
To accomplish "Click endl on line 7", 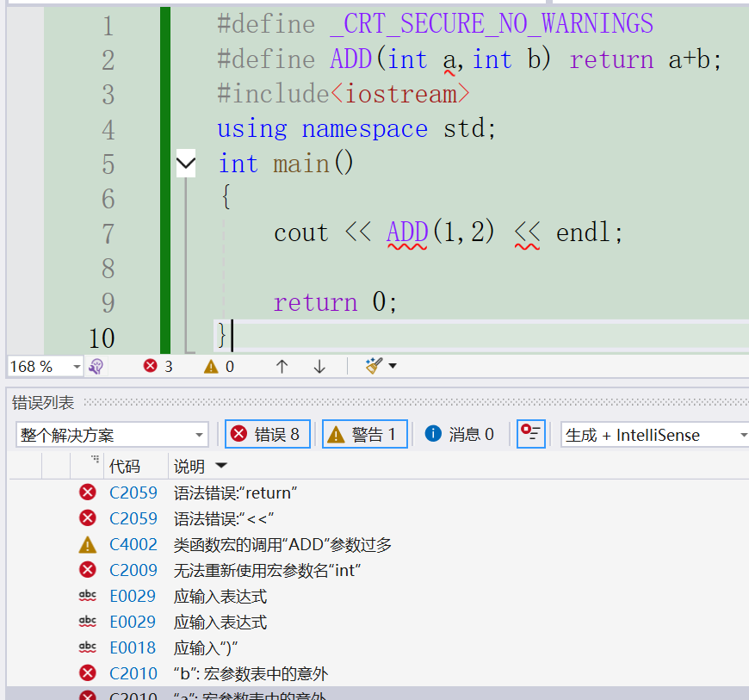I will 583,232.
